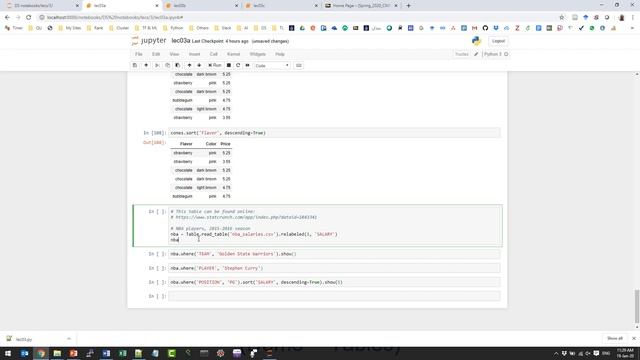
Task: Select cell with Stephen Curry query
Action: coord(334,268)
